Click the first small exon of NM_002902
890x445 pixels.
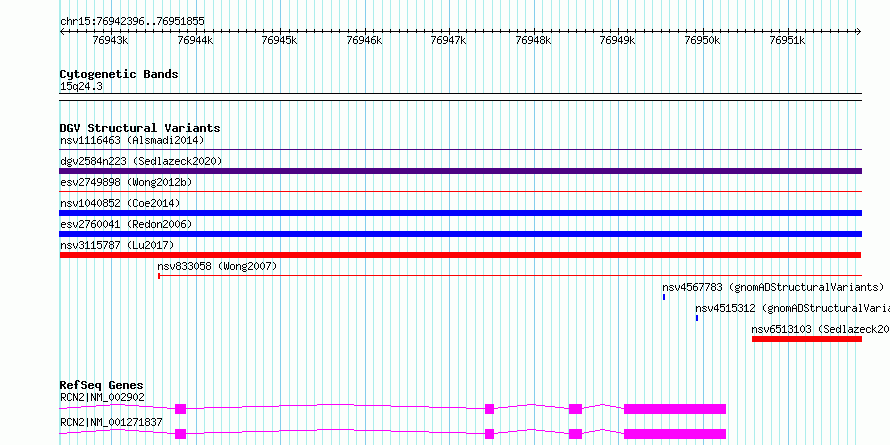pos(180,409)
